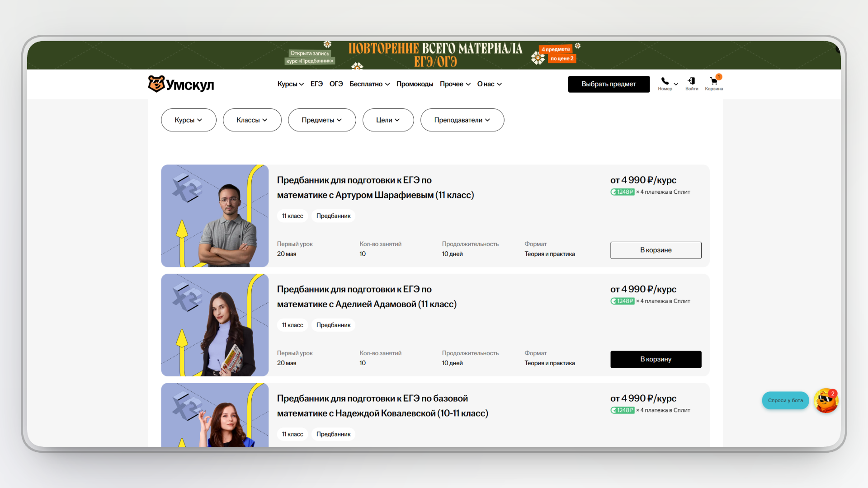Click Открыта запись курс «Предбанник» label
The width and height of the screenshot is (868, 488).
310,57
